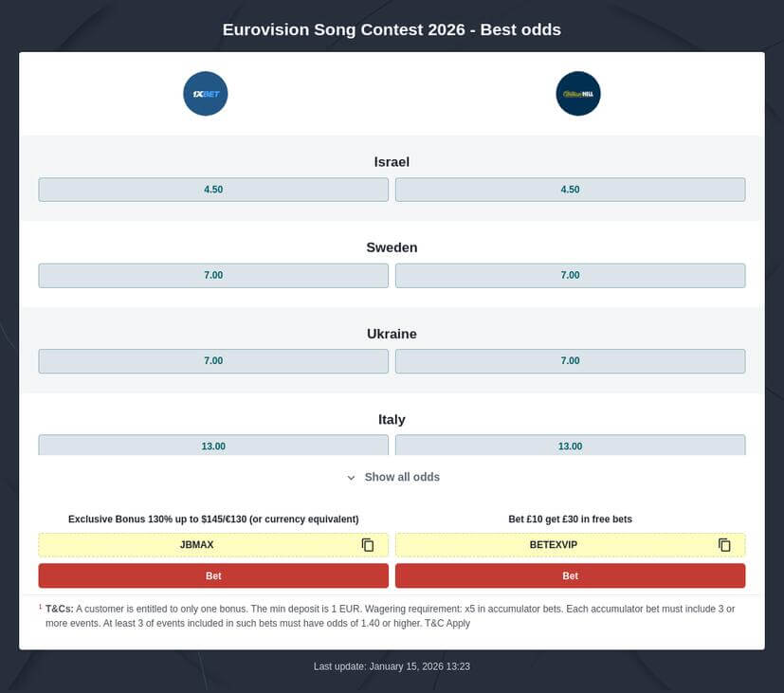Click the BETEXVIP promo code field

(555, 544)
